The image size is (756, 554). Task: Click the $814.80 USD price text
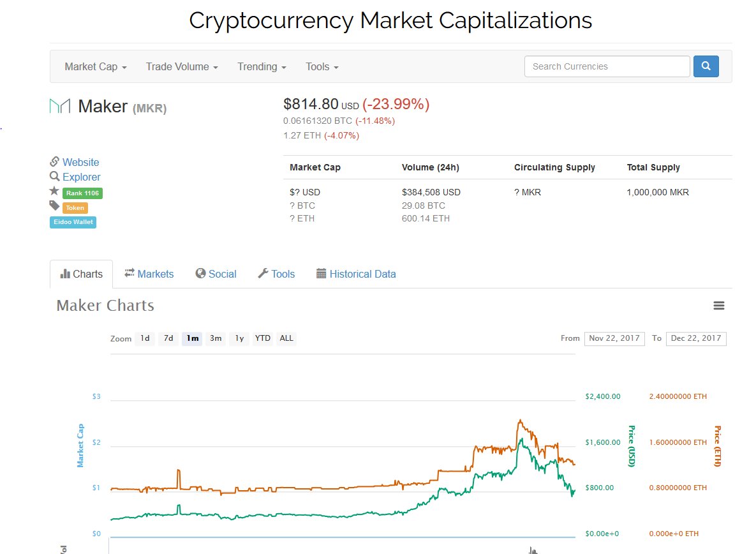(321, 104)
